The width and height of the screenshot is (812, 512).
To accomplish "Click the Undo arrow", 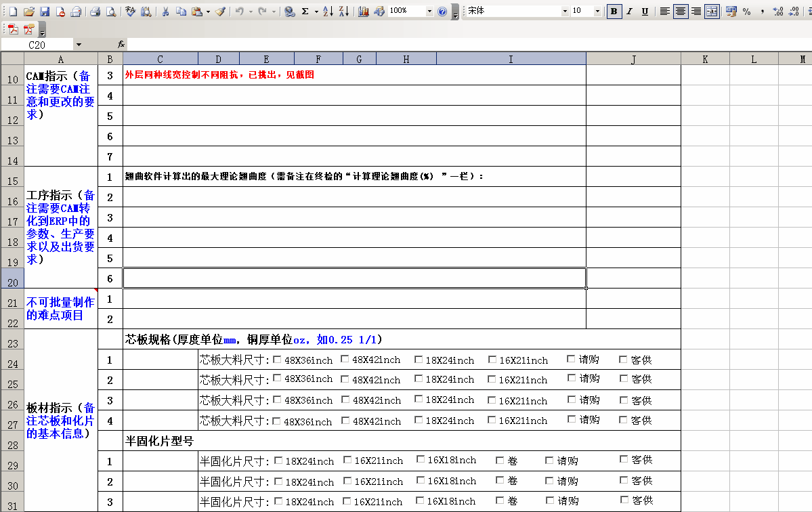I will [x=239, y=11].
